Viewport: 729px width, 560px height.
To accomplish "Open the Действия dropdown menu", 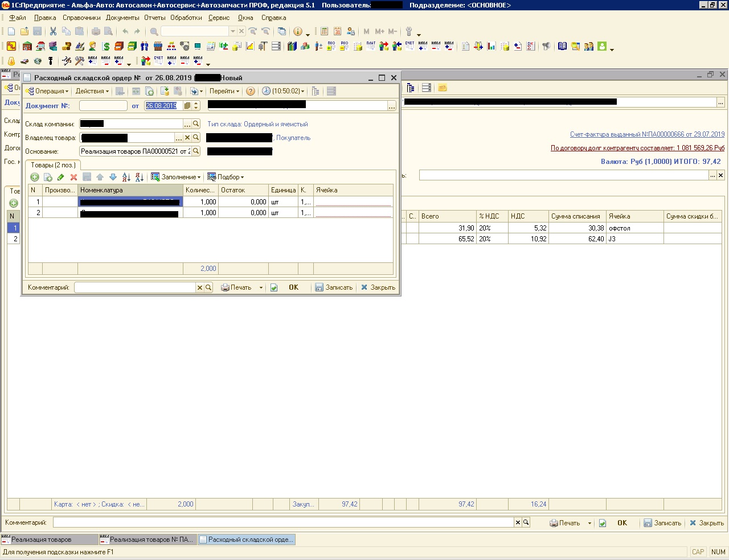I will (x=92, y=91).
